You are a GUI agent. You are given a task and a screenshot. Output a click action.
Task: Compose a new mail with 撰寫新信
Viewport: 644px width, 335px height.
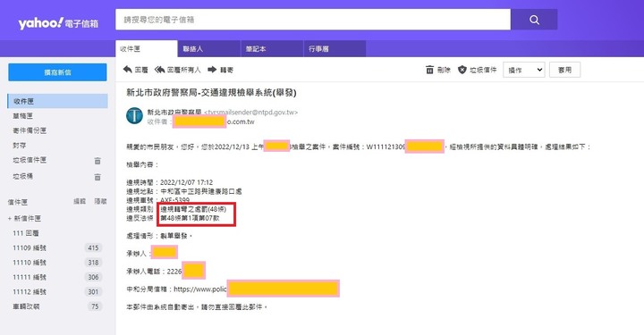(x=57, y=72)
